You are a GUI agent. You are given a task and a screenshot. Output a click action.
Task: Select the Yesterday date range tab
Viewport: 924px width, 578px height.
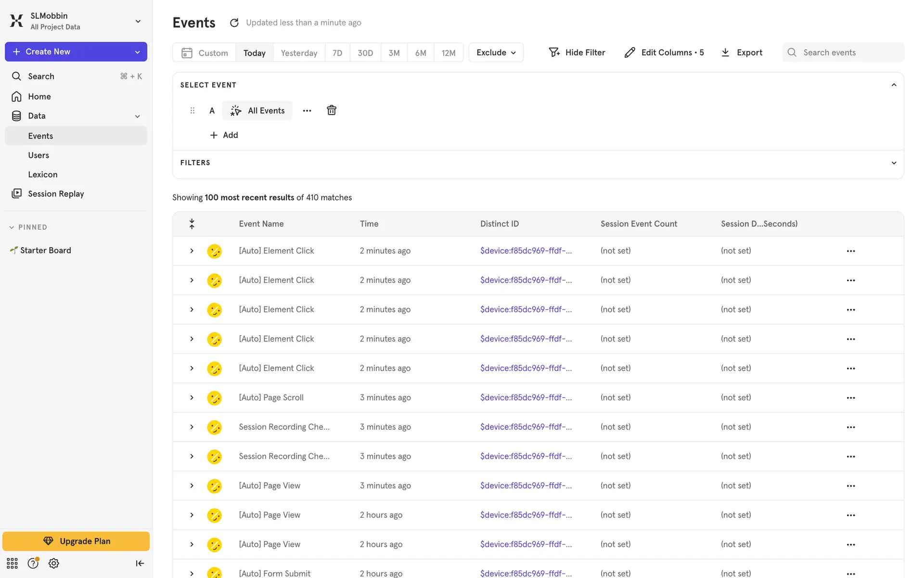tap(299, 53)
